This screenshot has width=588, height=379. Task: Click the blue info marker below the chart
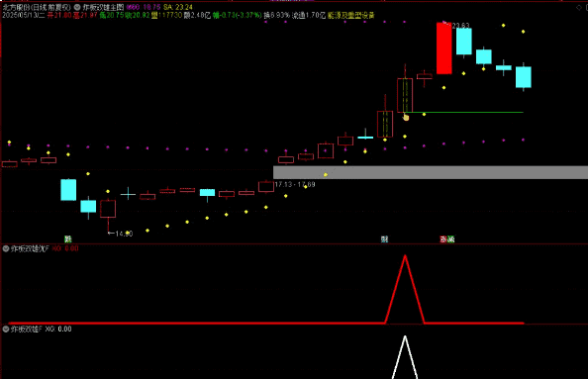(384, 238)
